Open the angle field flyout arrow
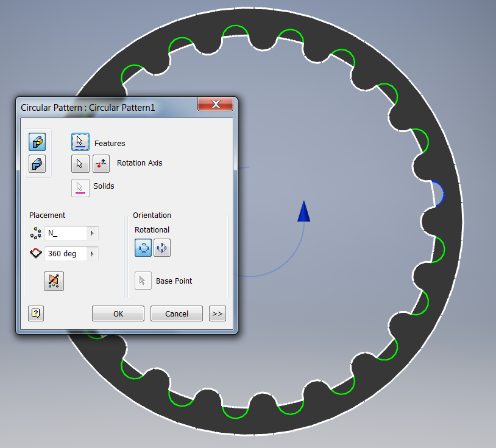Screen dimensions: 496x448 [x=93, y=254]
